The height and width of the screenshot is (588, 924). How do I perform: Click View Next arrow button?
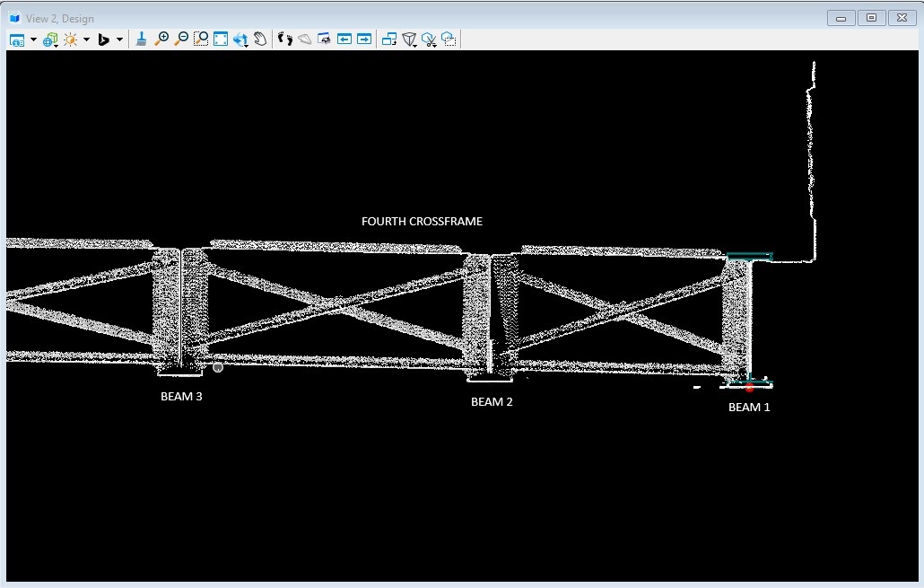point(364,39)
